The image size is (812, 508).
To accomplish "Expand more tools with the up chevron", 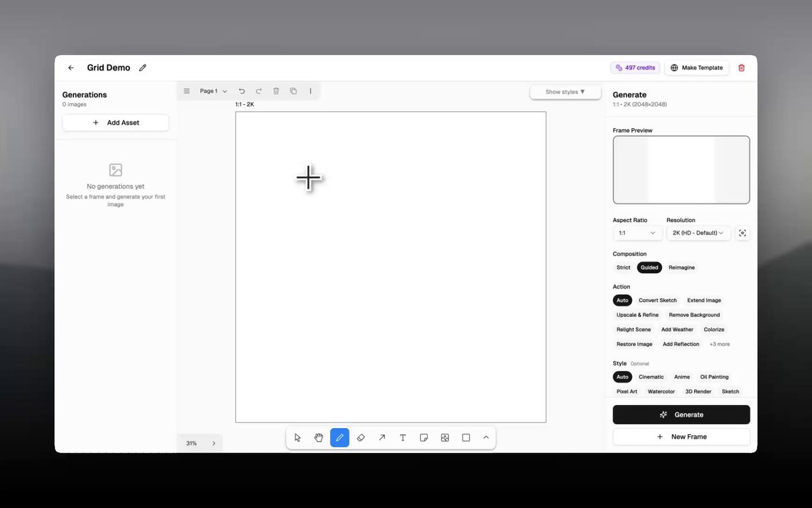I will pyautogui.click(x=486, y=438).
